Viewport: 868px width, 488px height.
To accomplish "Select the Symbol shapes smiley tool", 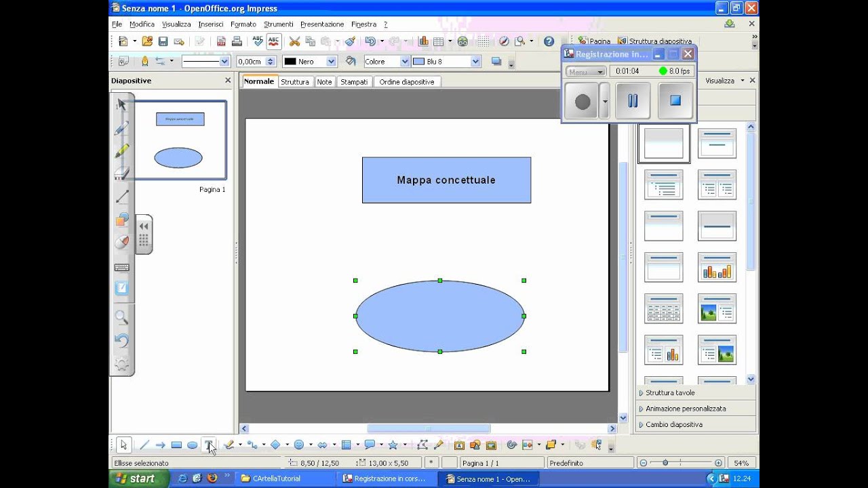I will (x=299, y=445).
